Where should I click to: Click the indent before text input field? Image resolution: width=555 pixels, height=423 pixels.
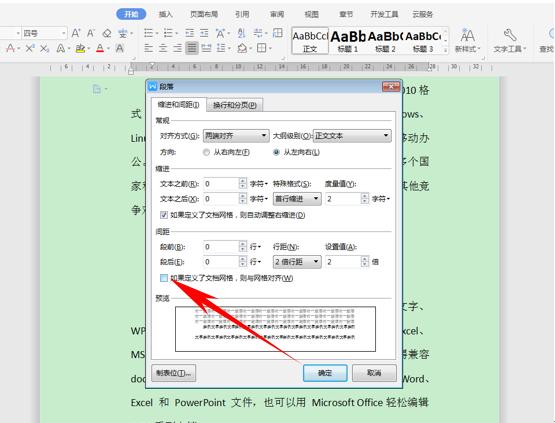pyautogui.click(x=221, y=184)
